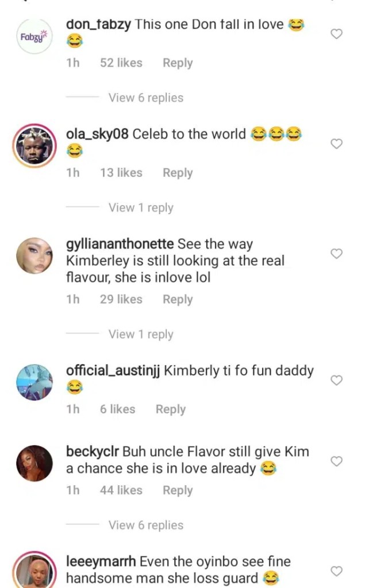Show the 52 likes on don_tabzy's comment
Screen dimensions: 365x588
pos(121,63)
